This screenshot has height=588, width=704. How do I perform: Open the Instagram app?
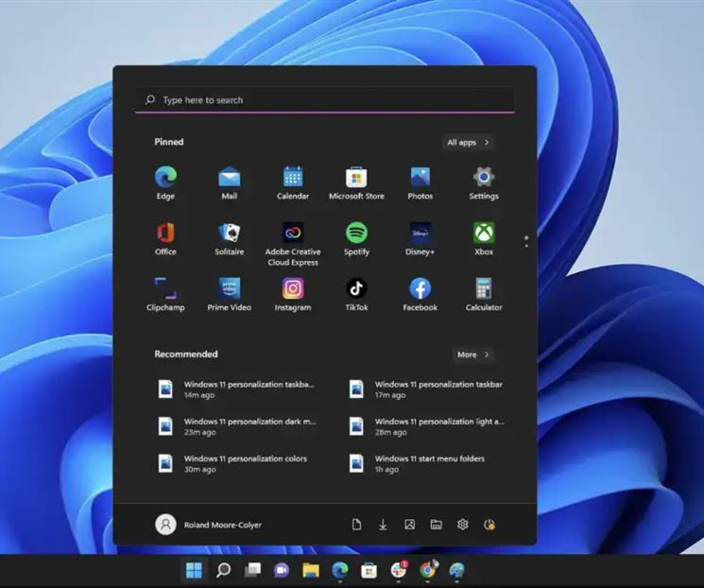293,294
